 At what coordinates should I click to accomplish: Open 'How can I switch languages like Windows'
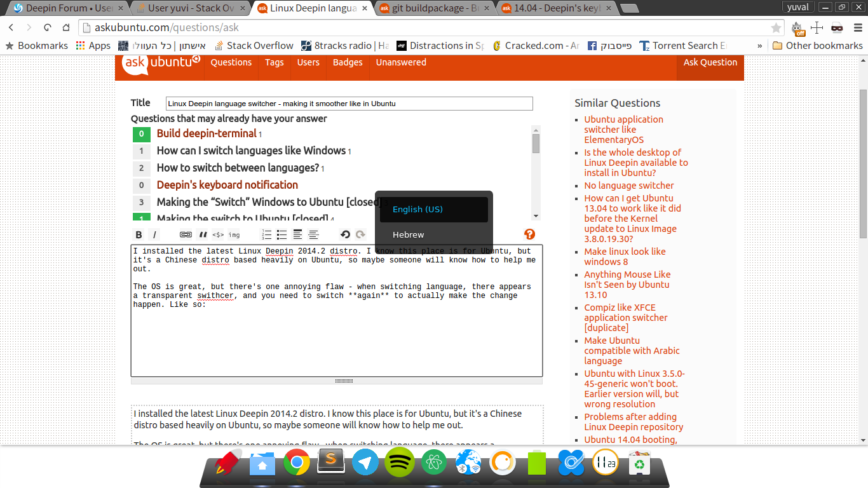click(x=251, y=151)
